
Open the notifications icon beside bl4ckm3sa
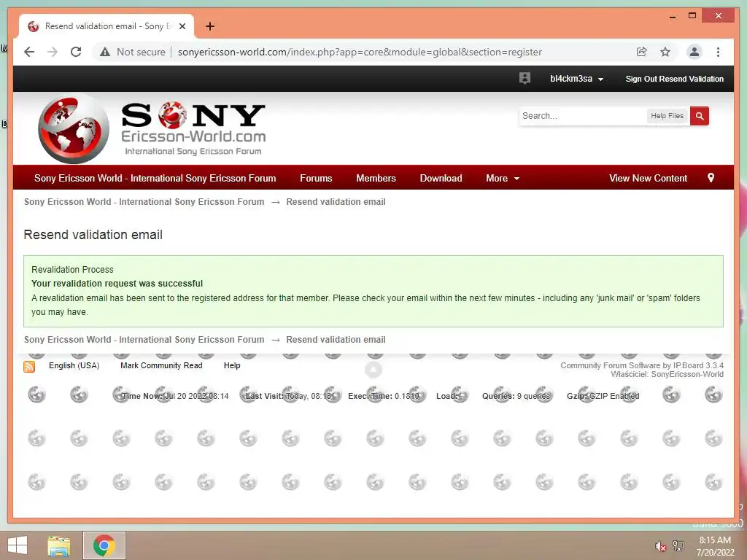coord(525,79)
